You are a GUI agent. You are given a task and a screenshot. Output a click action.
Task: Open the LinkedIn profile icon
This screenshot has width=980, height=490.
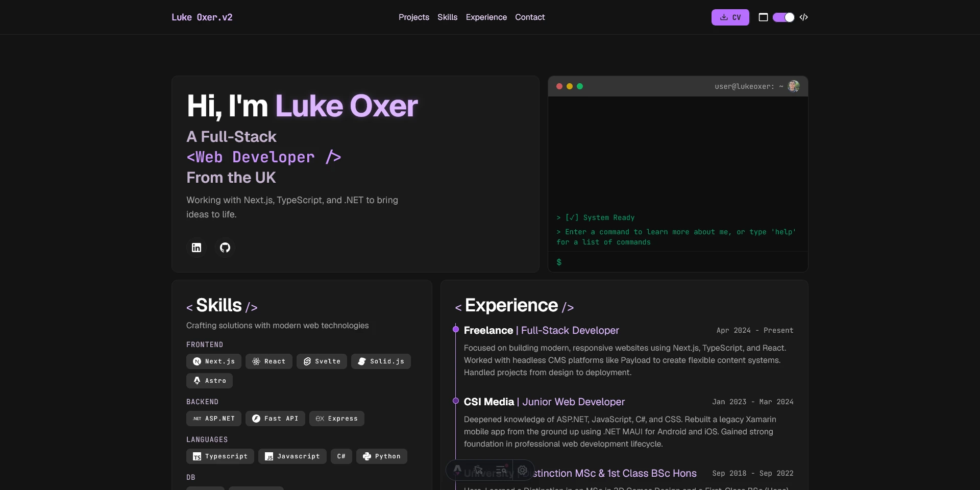pyautogui.click(x=197, y=248)
